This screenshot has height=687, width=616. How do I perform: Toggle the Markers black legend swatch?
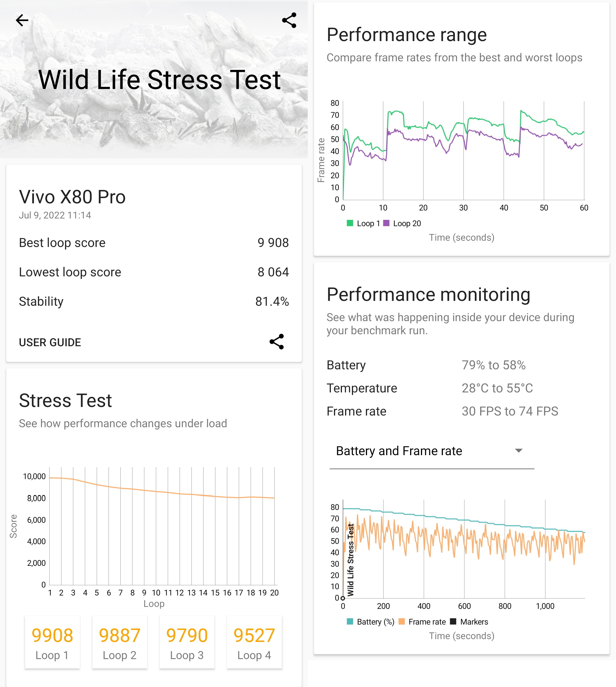(x=453, y=622)
